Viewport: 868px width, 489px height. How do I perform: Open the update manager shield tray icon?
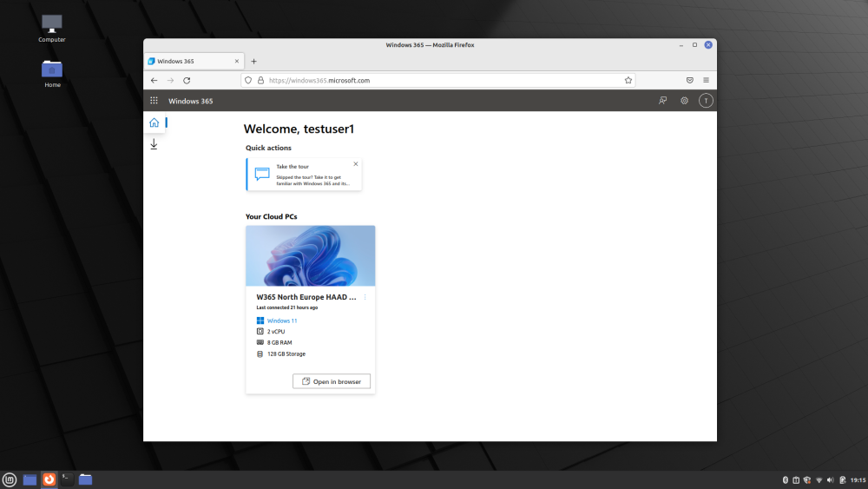pos(807,480)
